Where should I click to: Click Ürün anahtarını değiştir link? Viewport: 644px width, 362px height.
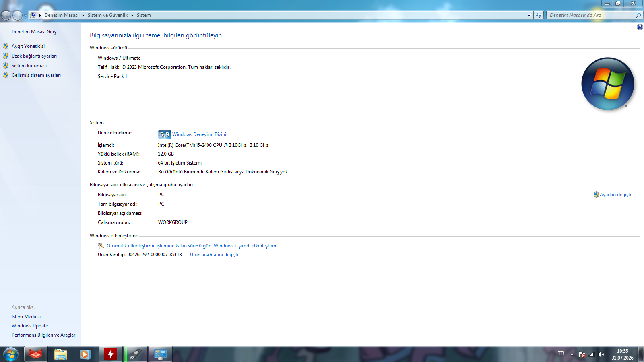[x=215, y=255]
